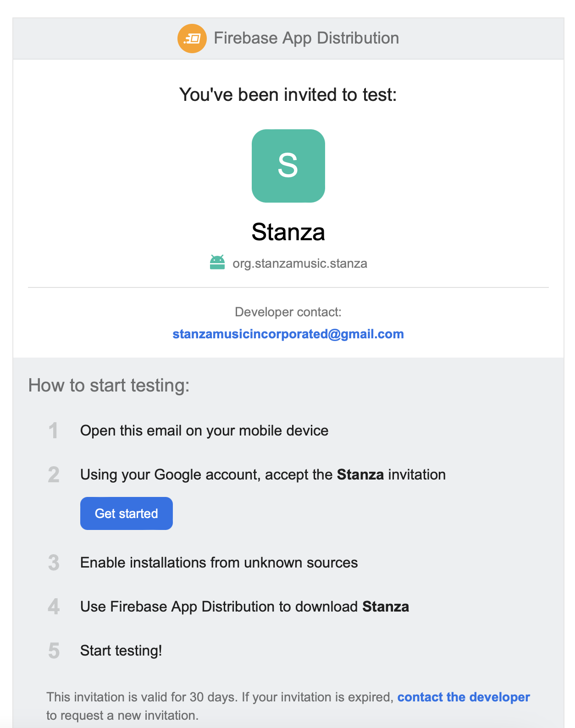Click the orange Firebase App Distribution logo
The image size is (575, 728).
pyautogui.click(x=192, y=39)
